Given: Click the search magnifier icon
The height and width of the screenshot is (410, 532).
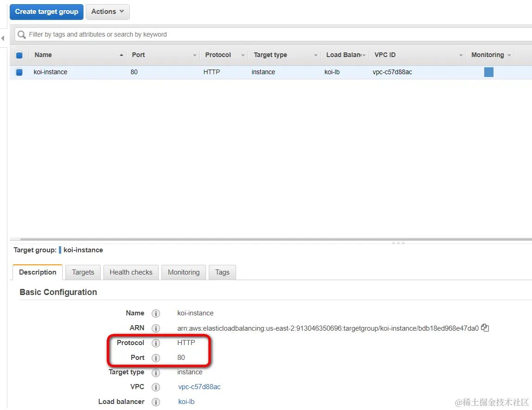Looking at the screenshot, I should (x=22, y=35).
